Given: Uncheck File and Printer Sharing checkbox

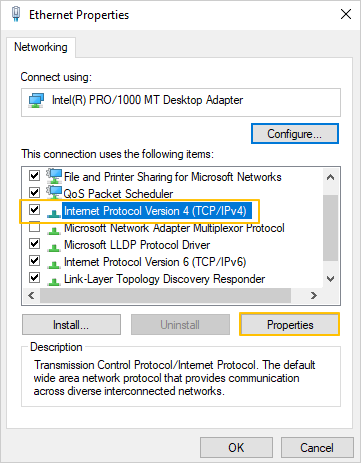Looking at the screenshot, I should click(35, 175).
